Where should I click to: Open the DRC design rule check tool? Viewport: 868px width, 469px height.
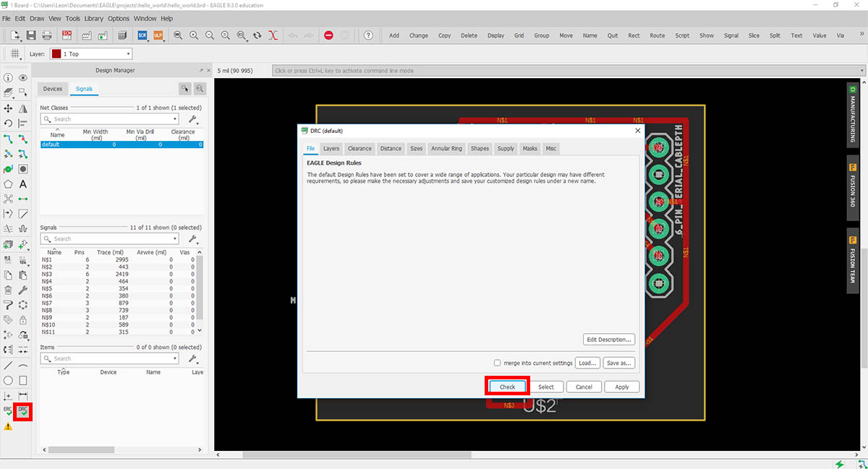point(23,411)
